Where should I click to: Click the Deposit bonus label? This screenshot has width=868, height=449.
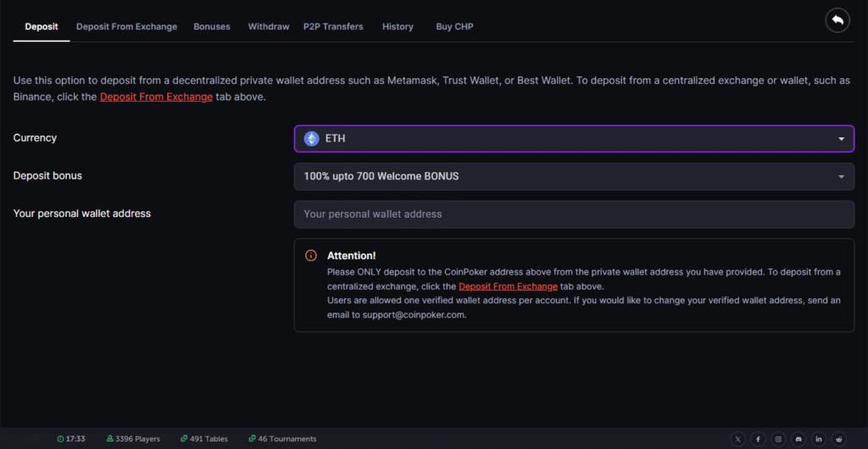pos(47,175)
